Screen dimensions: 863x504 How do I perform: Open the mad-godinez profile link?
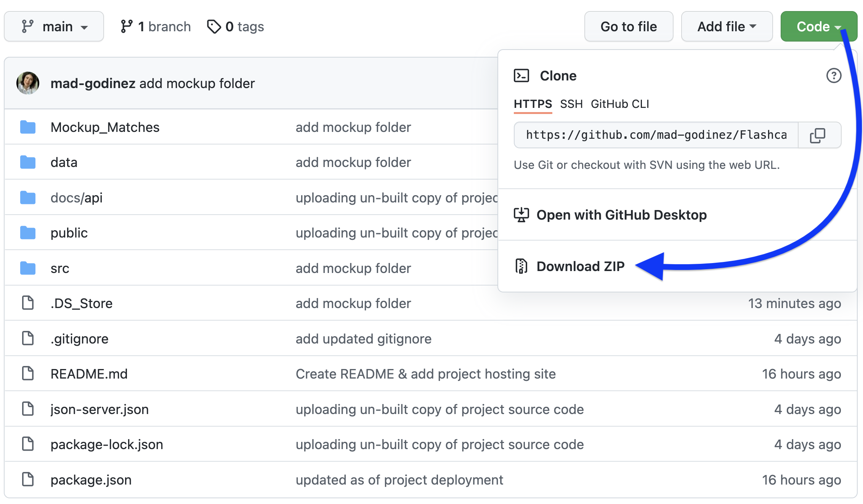93,83
